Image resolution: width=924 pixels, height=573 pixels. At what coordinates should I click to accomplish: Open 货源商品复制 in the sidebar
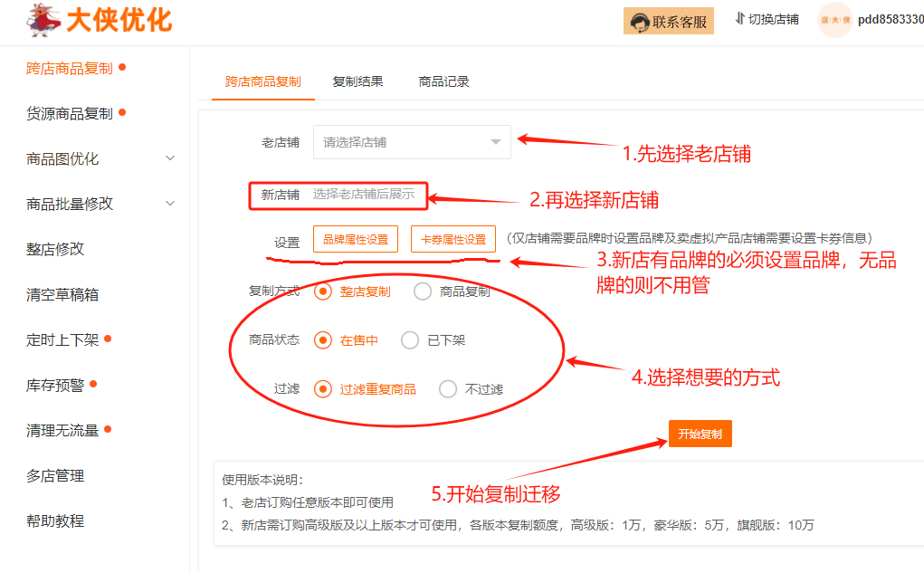pyautogui.click(x=69, y=113)
